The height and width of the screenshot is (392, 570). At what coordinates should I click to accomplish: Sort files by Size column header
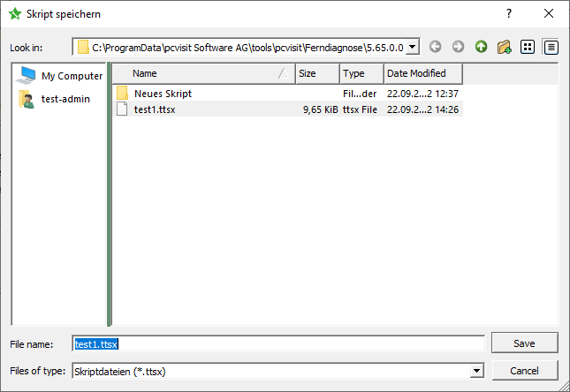316,73
